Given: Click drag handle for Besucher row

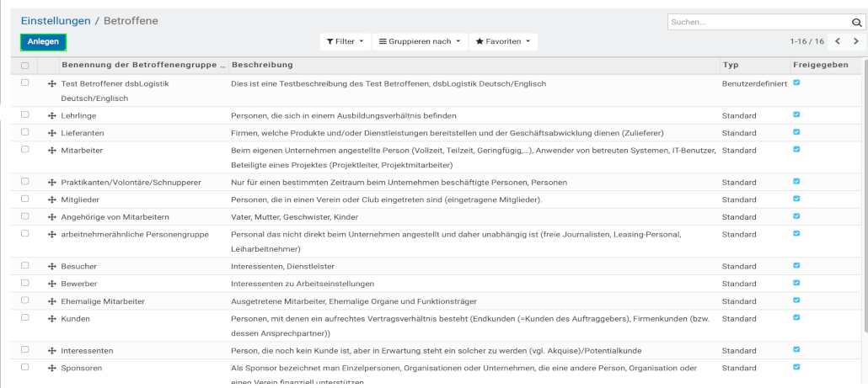Looking at the screenshot, I should pyautogui.click(x=52, y=267).
